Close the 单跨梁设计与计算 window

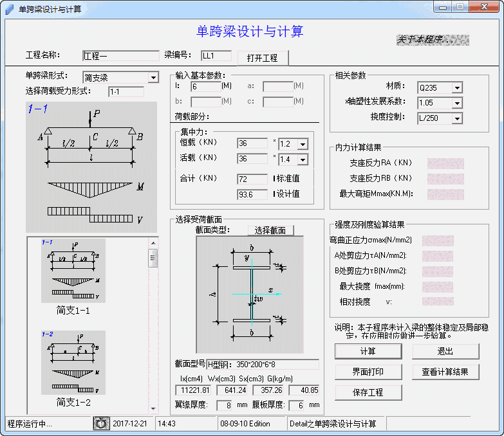485,7
